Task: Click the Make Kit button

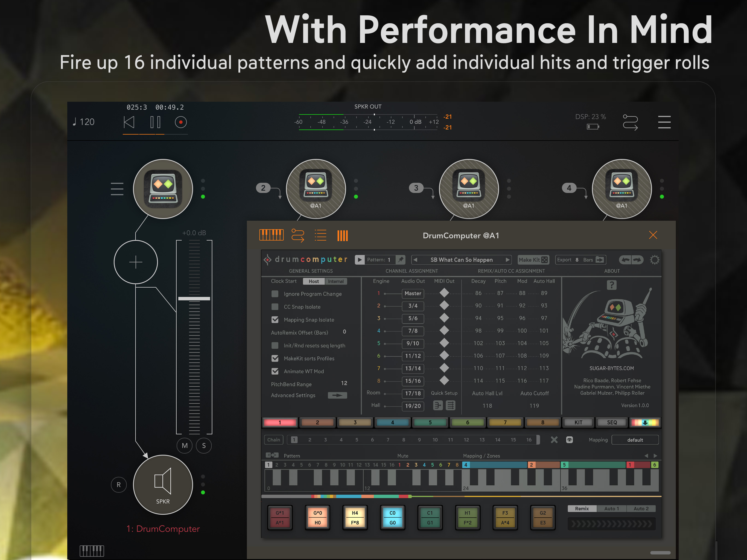Action: (x=533, y=260)
